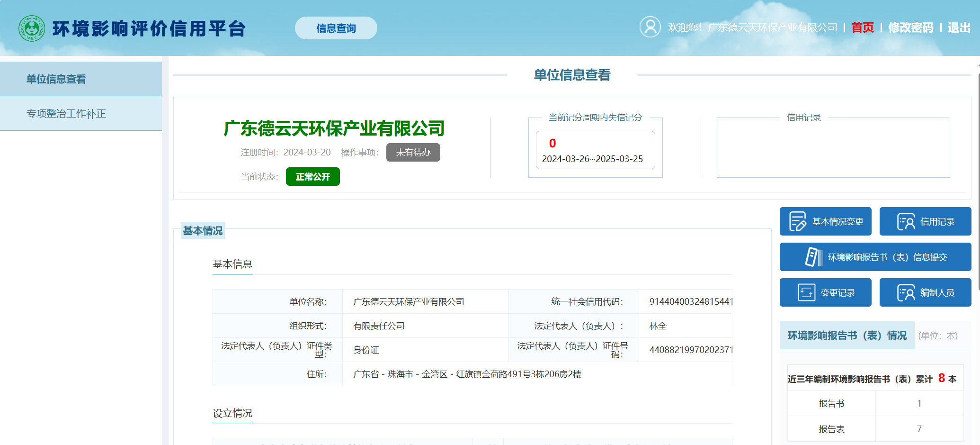Click the red 8 cumulative count
This screenshot has width=980, height=445.
click(x=942, y=378)
